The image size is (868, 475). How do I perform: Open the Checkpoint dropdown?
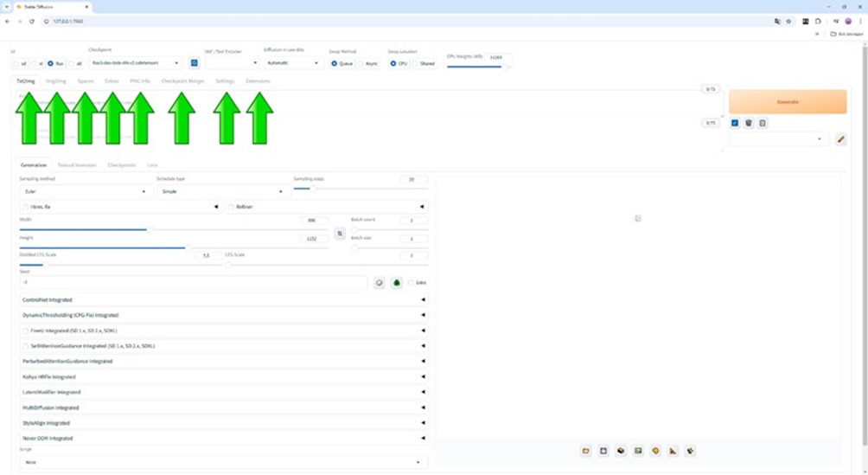(x=136, y=63)
